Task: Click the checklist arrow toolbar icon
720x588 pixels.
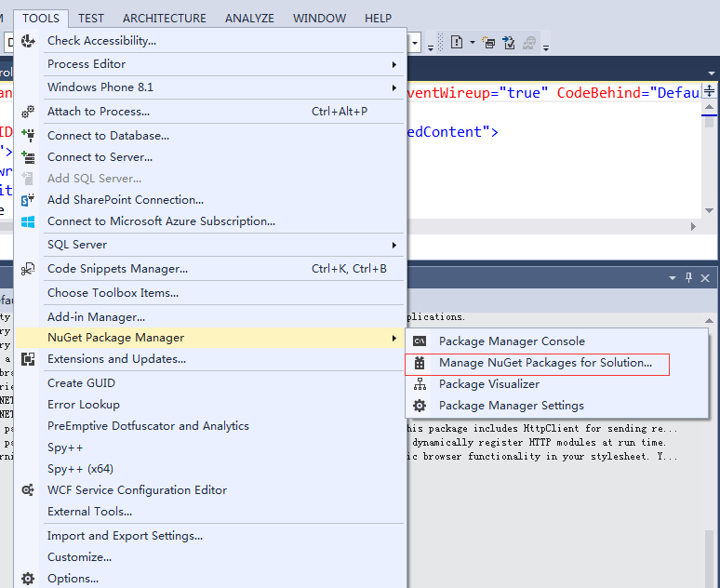Action: [509, 43]
